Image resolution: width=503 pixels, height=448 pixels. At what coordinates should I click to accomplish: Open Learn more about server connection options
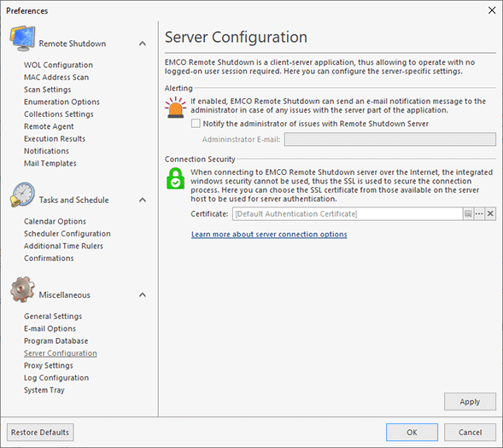pos(269,235)
